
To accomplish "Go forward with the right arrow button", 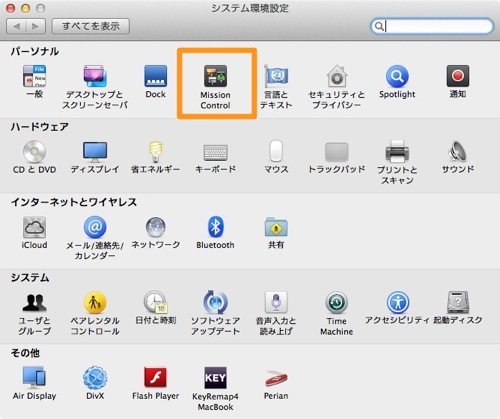I will 36,26.
